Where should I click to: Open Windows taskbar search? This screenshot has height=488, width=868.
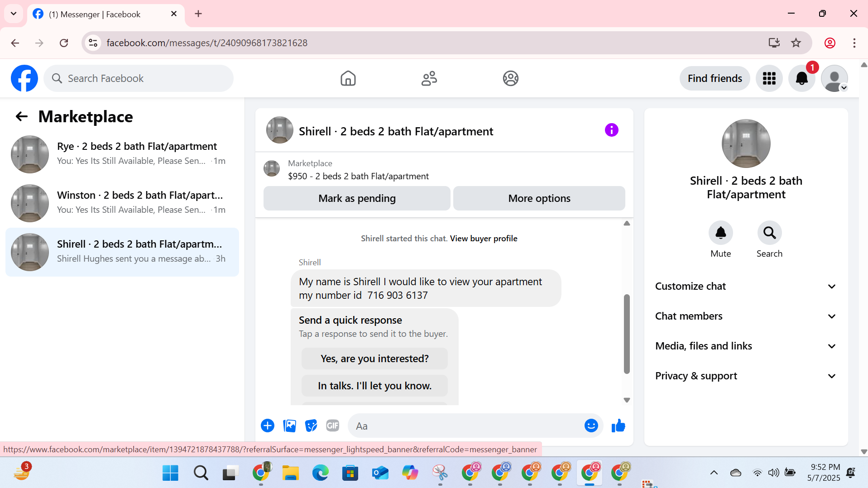click(201, 473)
